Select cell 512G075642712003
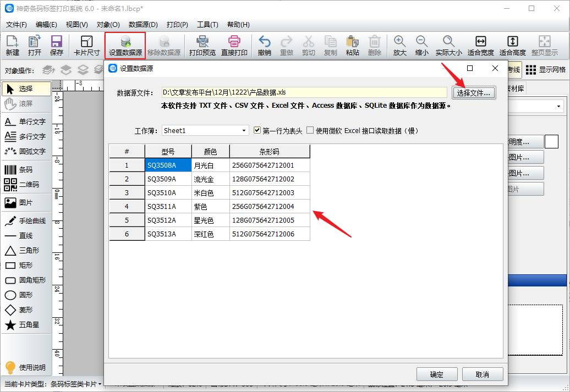 270,193
